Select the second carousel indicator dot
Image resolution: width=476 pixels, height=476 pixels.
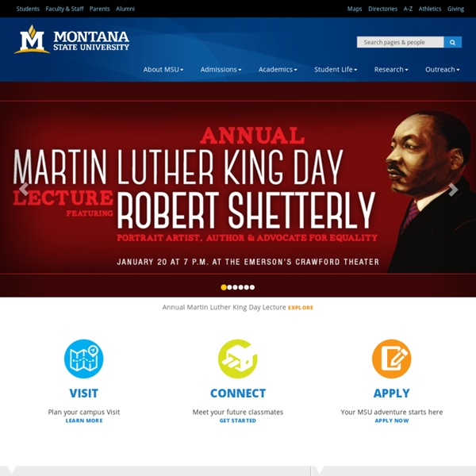[229, 287]
